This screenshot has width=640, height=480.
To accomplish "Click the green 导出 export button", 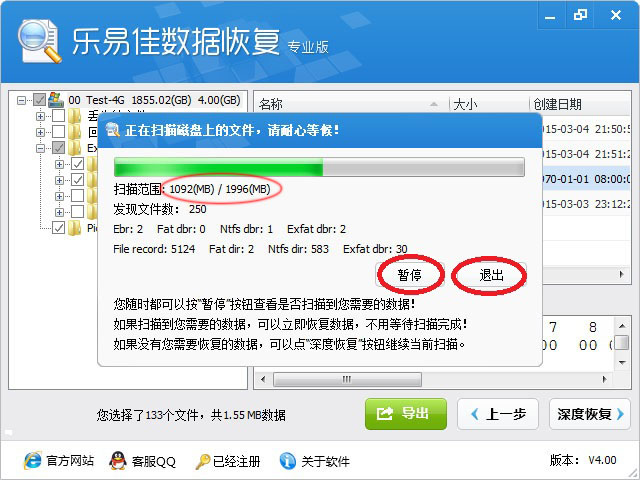I will [406, 414].
